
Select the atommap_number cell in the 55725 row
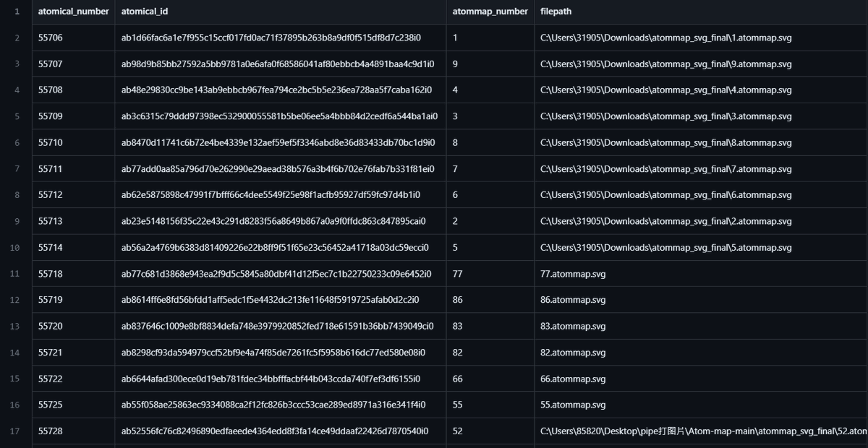pyautogui.click(x=490, y=405)
